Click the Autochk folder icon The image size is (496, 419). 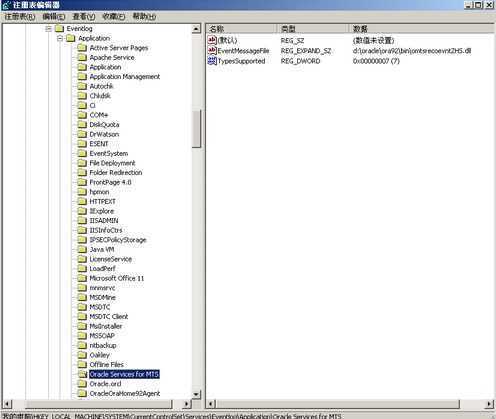click(x=82, y=86)
